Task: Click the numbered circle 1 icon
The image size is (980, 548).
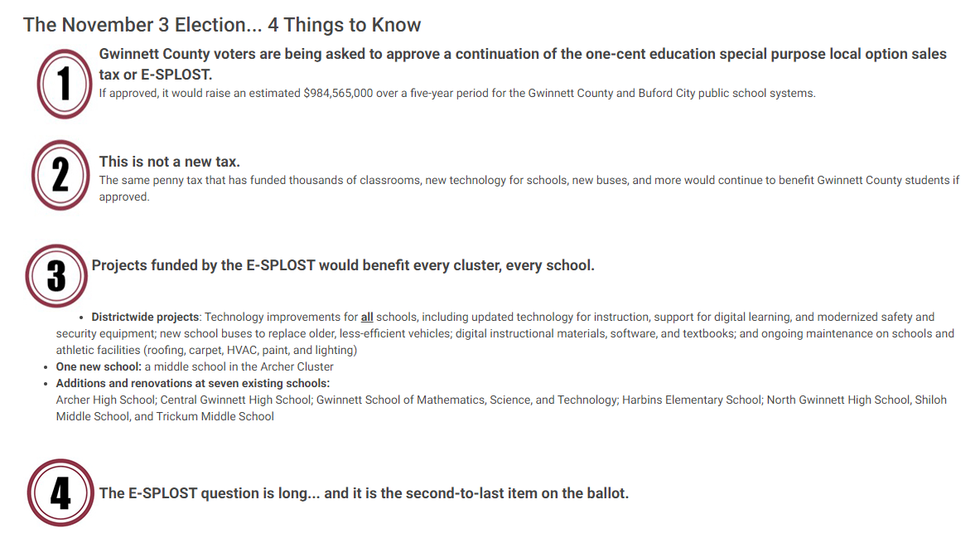Action: click(x=64, y=83)
